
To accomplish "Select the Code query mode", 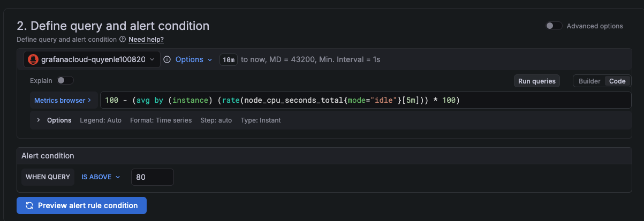I will [617, 81].
